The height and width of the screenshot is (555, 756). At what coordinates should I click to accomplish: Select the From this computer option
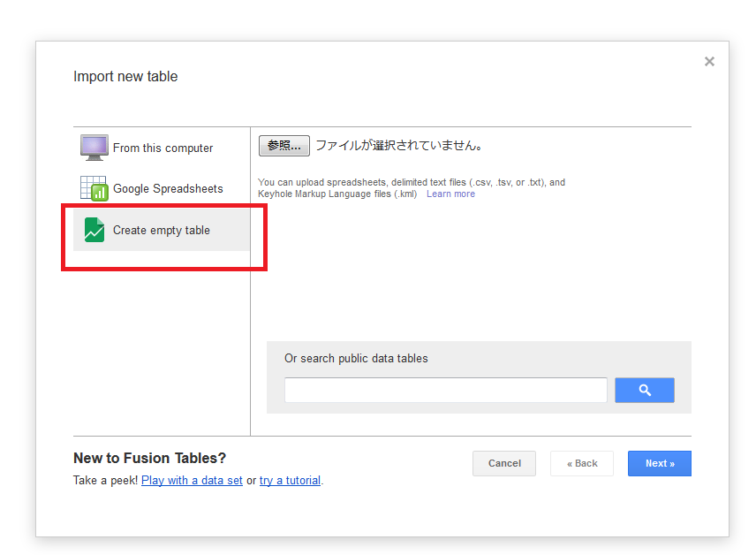tap(162, 148)
